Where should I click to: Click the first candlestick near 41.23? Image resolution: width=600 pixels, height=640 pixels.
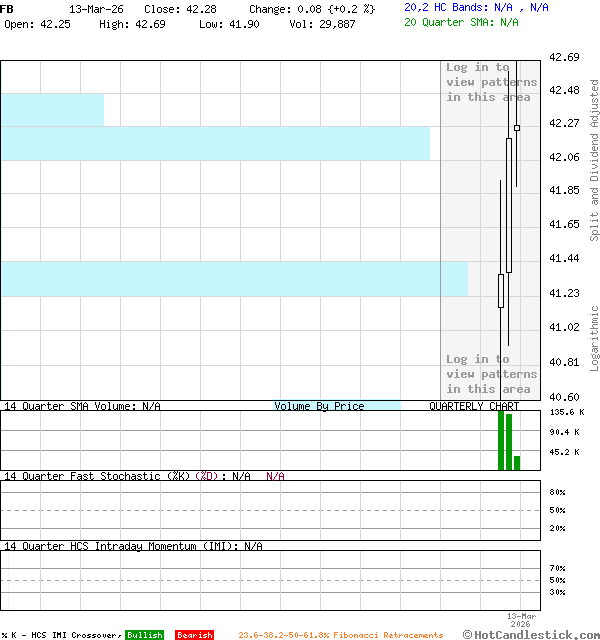pos(501,290)
